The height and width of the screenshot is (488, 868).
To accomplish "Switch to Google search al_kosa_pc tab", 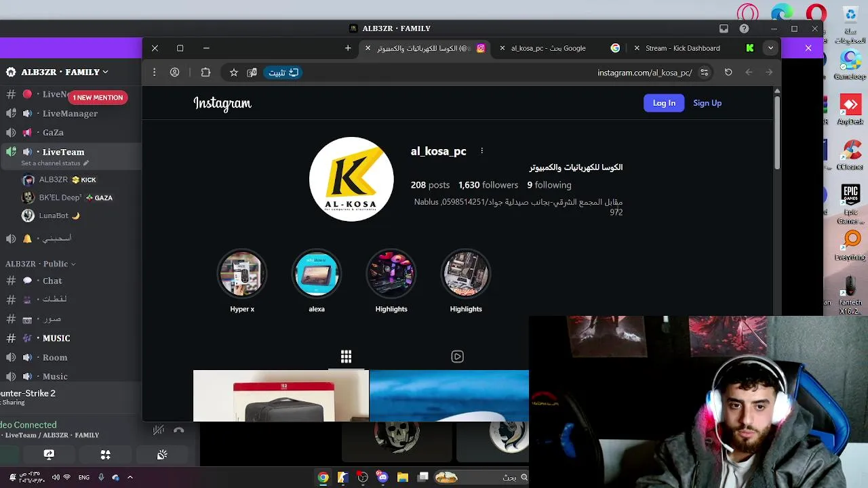I will point(560,48).
